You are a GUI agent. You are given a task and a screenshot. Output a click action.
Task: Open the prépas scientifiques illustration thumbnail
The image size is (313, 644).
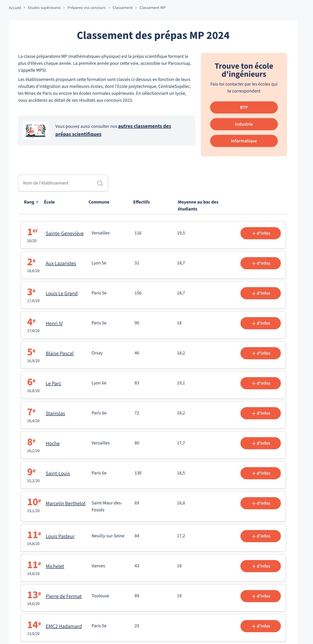coord(35,130)
